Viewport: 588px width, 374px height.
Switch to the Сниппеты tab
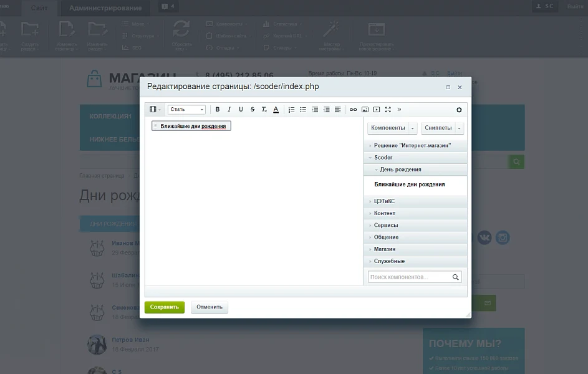(438, 128)
